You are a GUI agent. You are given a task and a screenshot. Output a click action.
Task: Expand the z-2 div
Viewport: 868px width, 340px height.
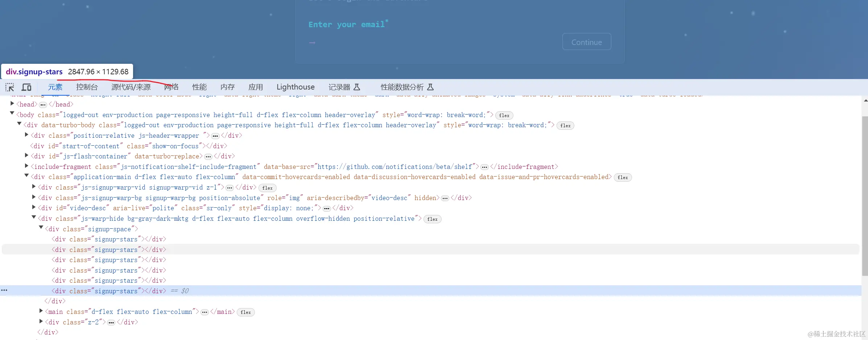click(x=41, y=321)
